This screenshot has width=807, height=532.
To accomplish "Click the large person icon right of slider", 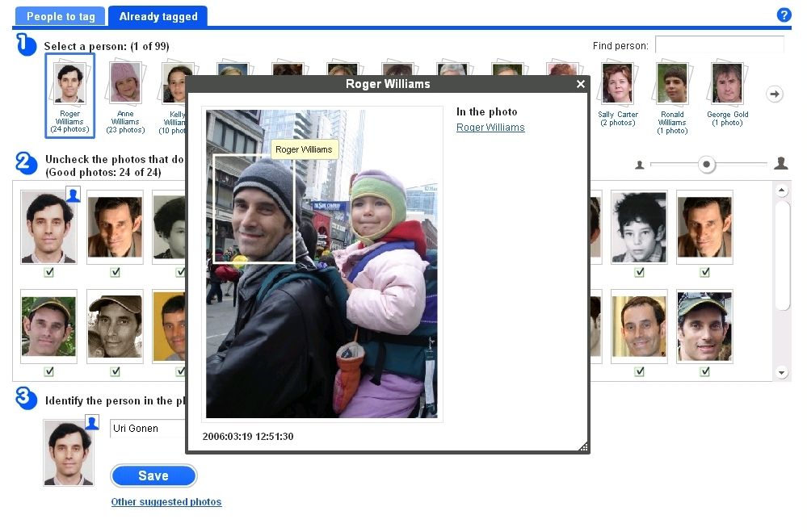I will (780, 164).
